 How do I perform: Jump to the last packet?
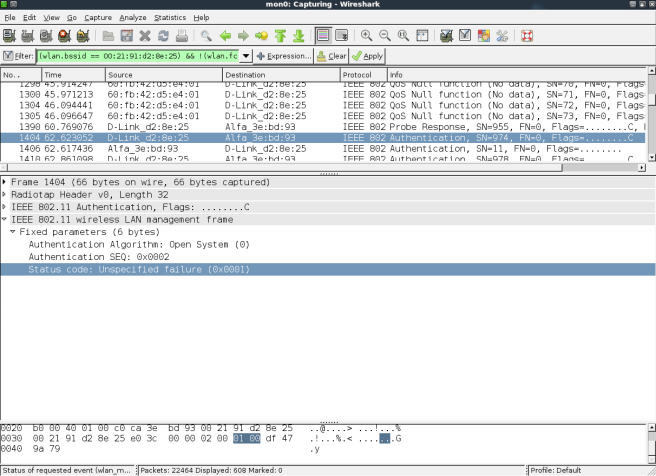point(299,36)
